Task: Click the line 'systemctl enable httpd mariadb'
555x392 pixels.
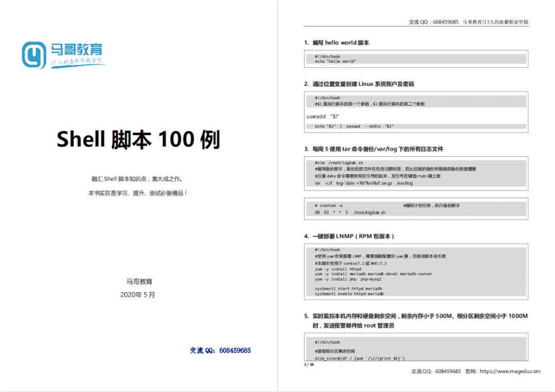Action: coord(349,294)
